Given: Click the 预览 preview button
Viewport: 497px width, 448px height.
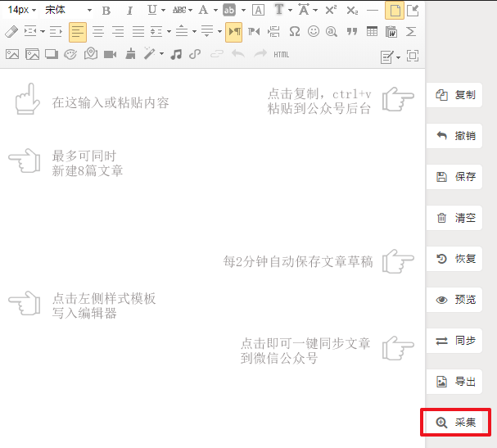Looking at the screenshot, I should tap(454, 300).
